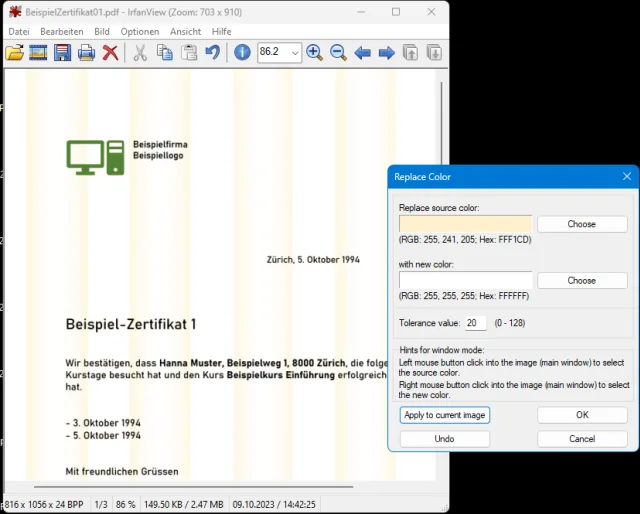This screenshot has height=514, width=640.
Task: Click the Open file folder icon
Action: point(15,53)
